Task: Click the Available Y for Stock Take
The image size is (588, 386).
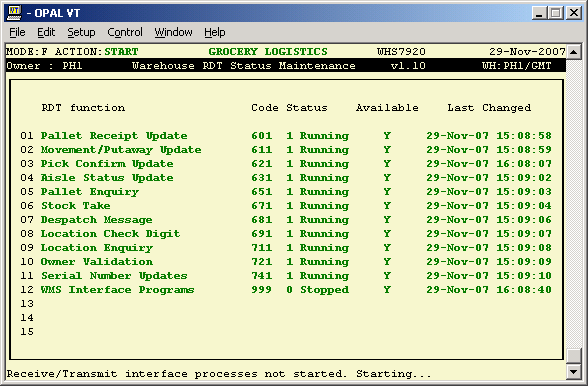Action: (387, 206)
